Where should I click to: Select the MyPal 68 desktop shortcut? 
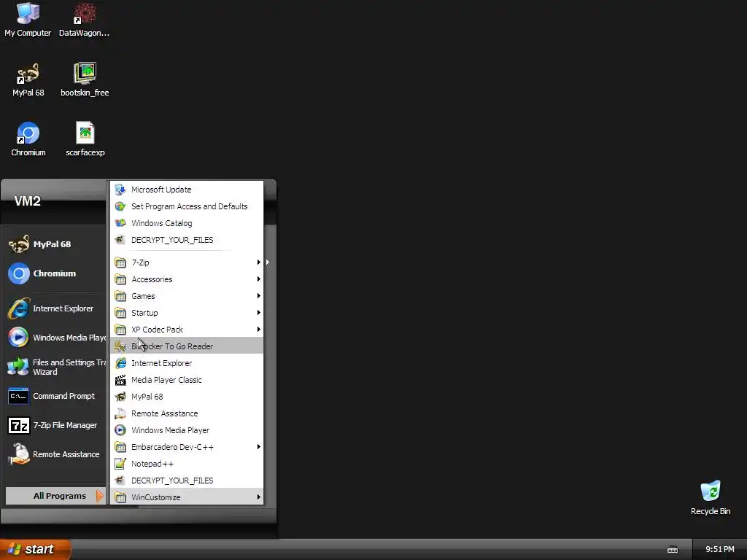point(28,80)
